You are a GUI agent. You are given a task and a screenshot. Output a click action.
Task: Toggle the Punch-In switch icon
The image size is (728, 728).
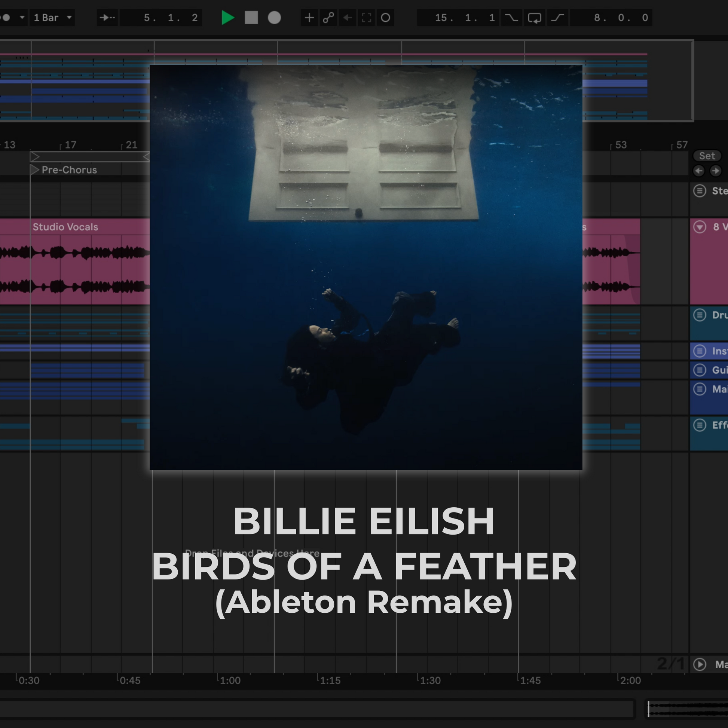coord(512,18)
